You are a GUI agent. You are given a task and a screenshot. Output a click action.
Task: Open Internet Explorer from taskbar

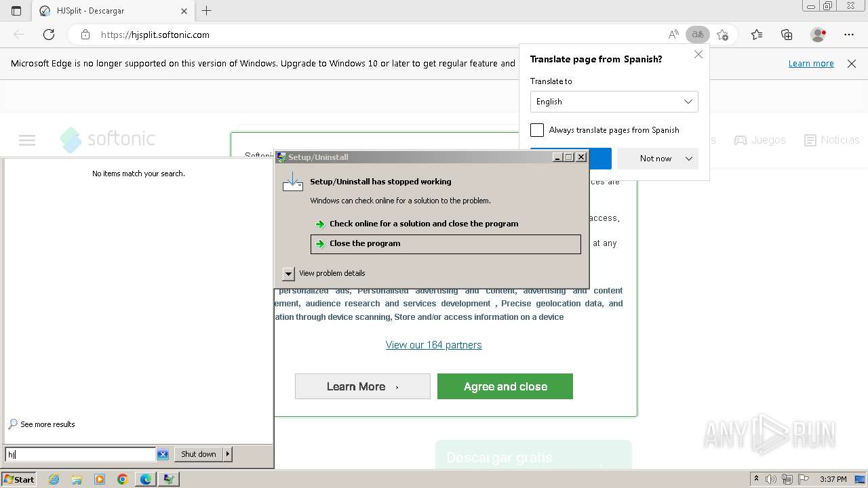[54, 479]
